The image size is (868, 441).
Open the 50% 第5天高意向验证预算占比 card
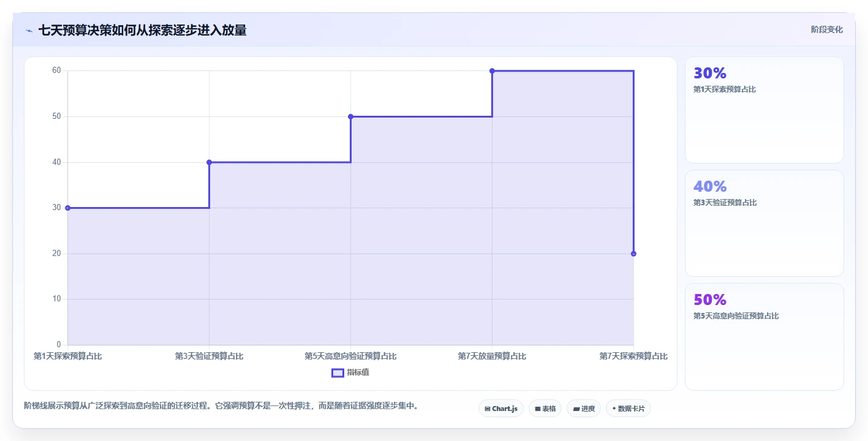point(764,337)
